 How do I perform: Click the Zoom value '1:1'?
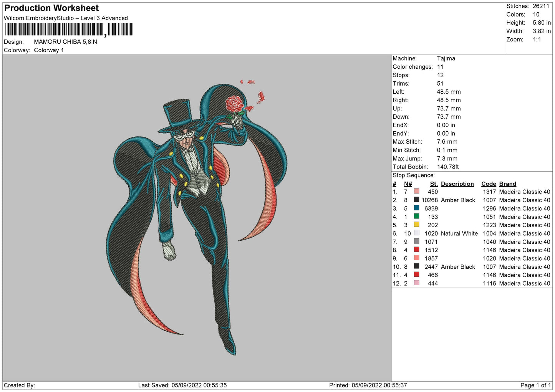coord(537,40)
